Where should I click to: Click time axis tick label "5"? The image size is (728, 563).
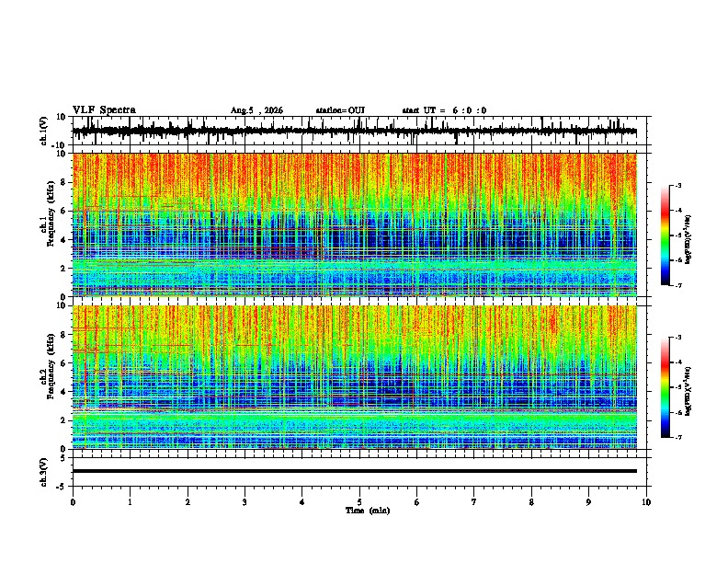[359, 502]
